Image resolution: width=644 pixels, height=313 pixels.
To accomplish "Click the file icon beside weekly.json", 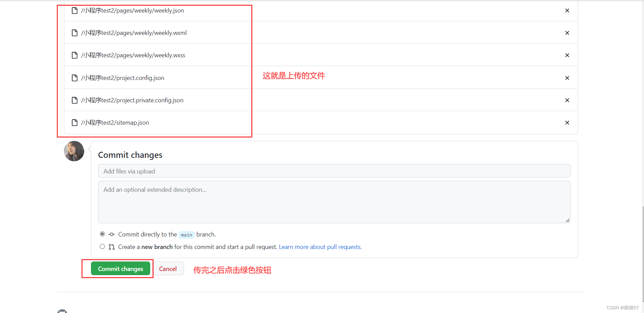I will 75,11.
